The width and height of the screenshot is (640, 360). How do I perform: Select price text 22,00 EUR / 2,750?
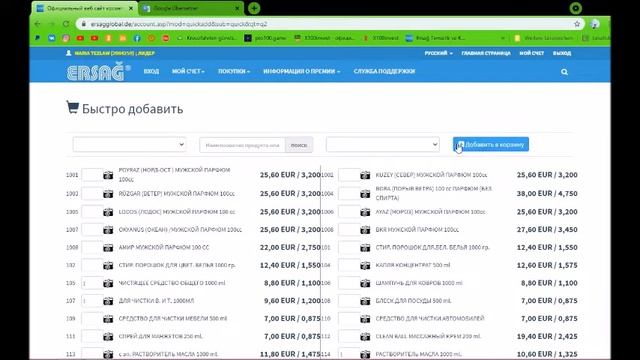(x=290, y=247)
